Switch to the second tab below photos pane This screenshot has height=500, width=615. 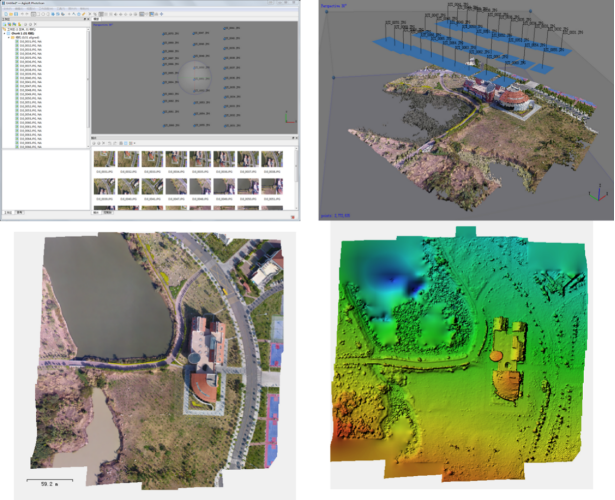tap(107, 213)
